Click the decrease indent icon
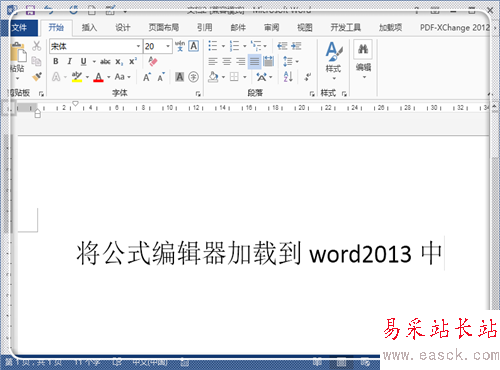Viewport: 500px width, 370px height. click(x=282, y=46)
